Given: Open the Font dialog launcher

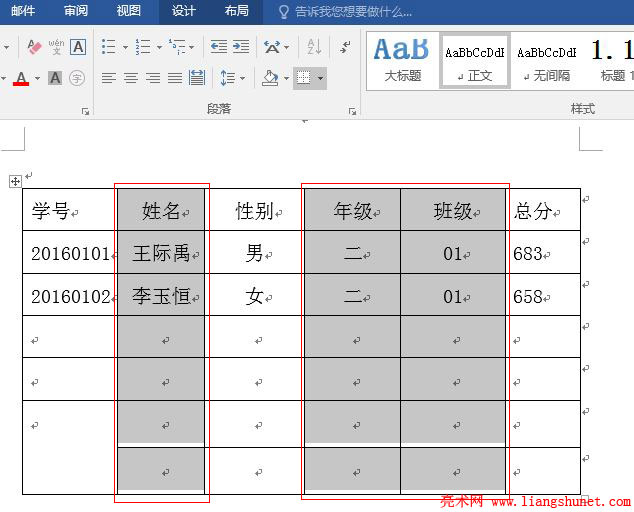Looking at the screenshot, I should coord(85,111).
